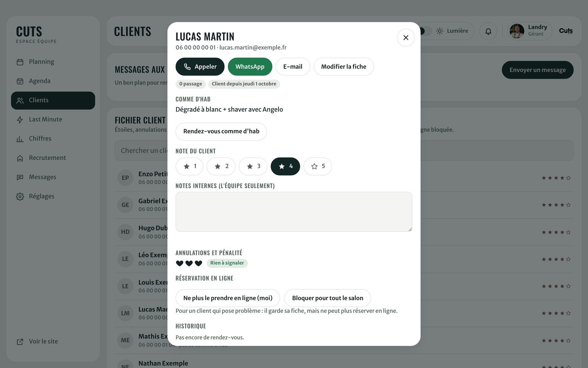This screenshot has height=368, width=588.
Task: Select the Gabriel GE avatar
Action: tap(125, 205)
